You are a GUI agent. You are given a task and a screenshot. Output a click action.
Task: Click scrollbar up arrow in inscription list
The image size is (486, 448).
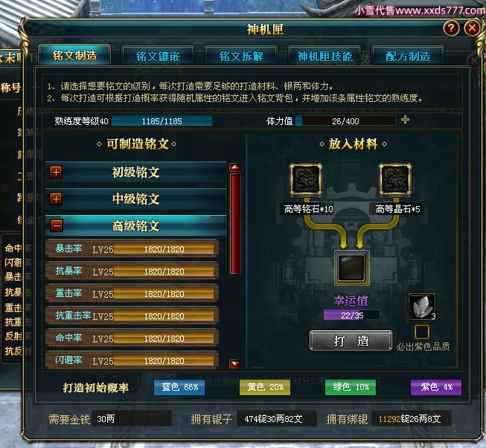(x=235, y=167)
